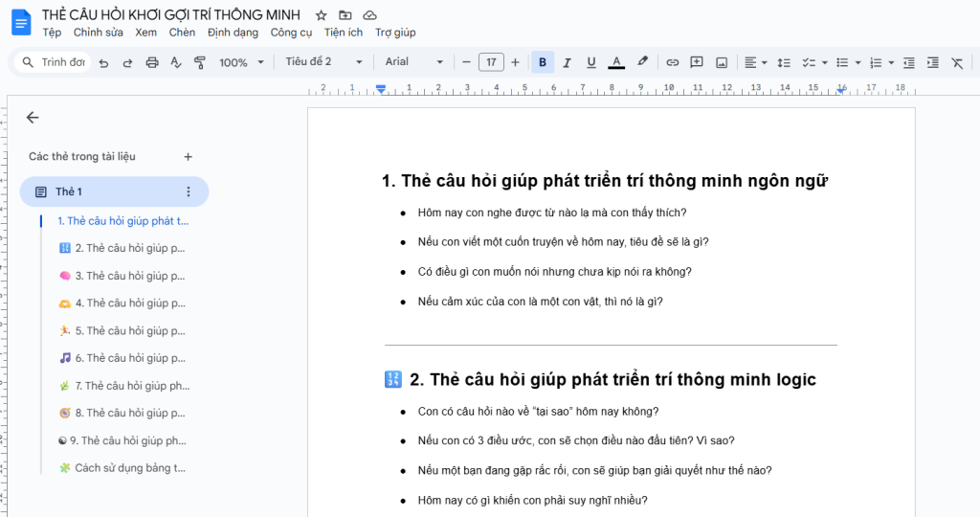Open the zoom 100% dropdown

[x=241, y=62]
